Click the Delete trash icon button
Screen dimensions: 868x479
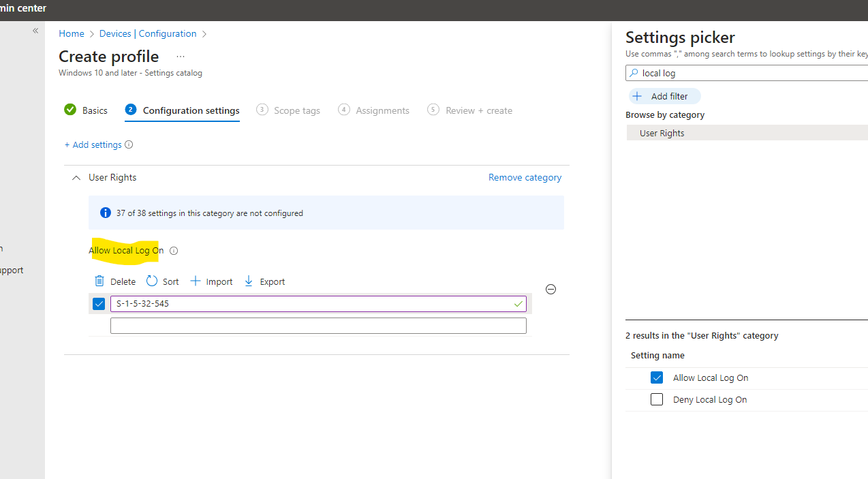(115, 281)
